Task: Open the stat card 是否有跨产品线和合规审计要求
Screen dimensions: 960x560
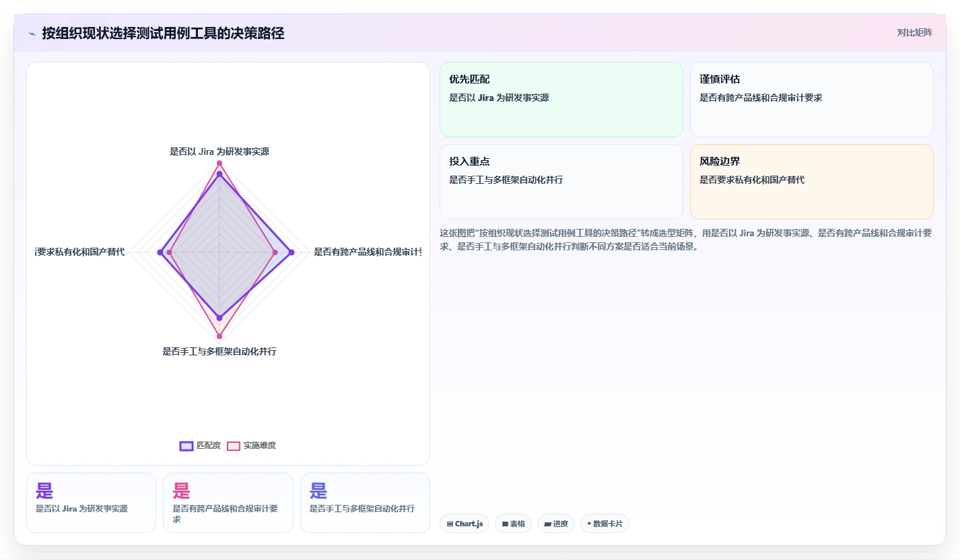Action: [228, 503]
